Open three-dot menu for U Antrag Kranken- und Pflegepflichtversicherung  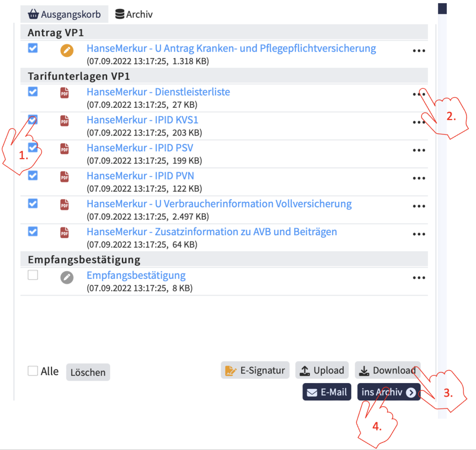click(419, 51)
